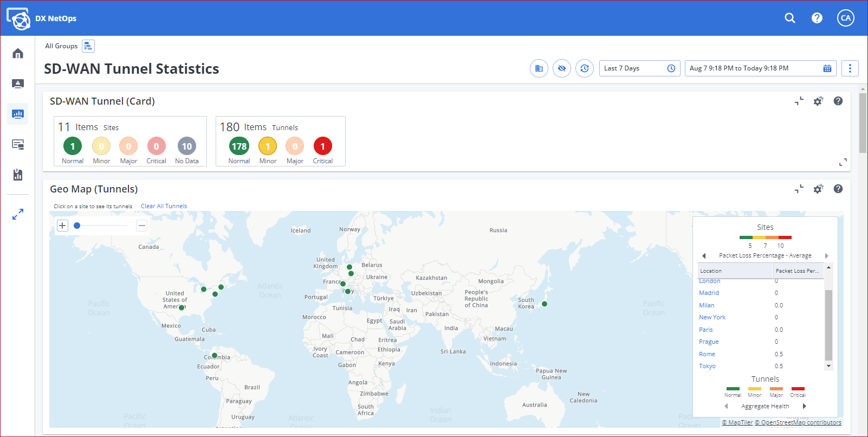
Task: Open the three-dot more options menu
Action: [850, 68]
